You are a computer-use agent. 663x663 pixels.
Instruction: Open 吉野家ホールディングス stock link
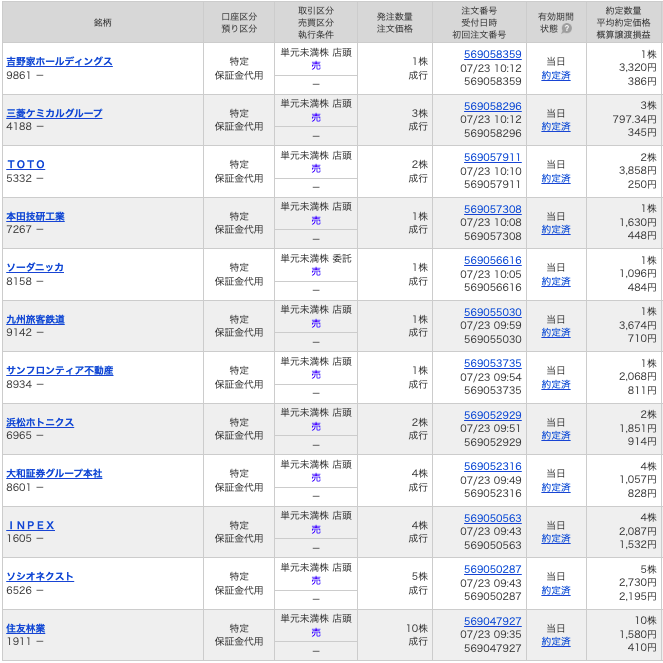[59, 61]
